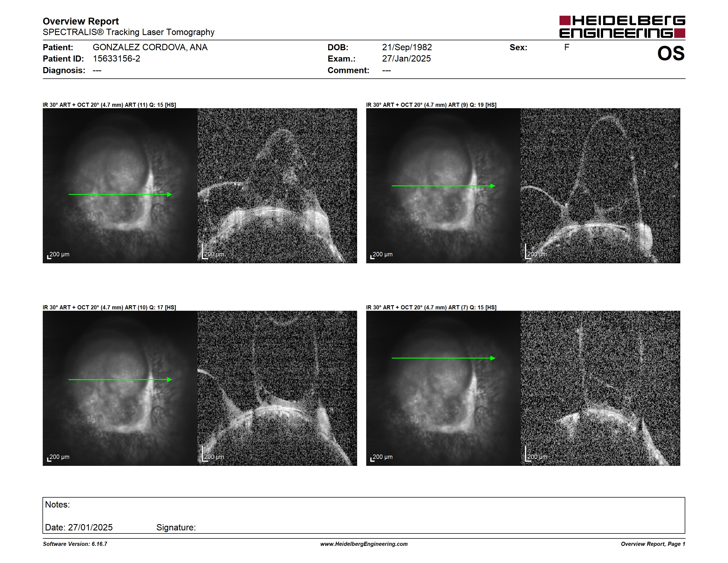Image resolution: width=728 pixels, height=563 pixels.
Task: Click the 'Notes:' field label
Action: click(x=57, y=505)
